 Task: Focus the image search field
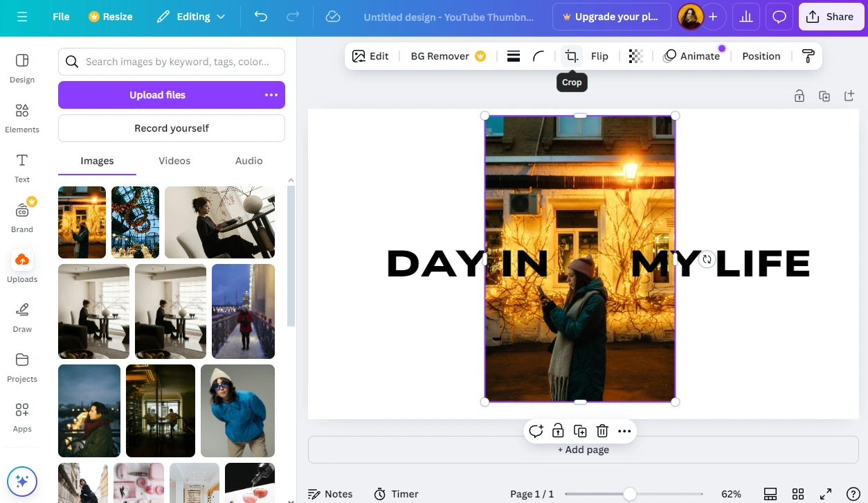(x=172, y=62)
